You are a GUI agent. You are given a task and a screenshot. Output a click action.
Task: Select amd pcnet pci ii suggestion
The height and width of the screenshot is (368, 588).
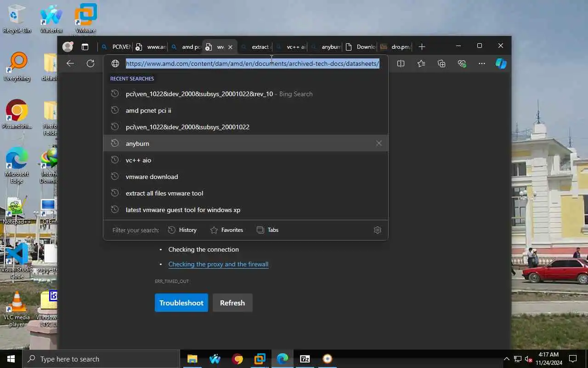pos(246,110)
